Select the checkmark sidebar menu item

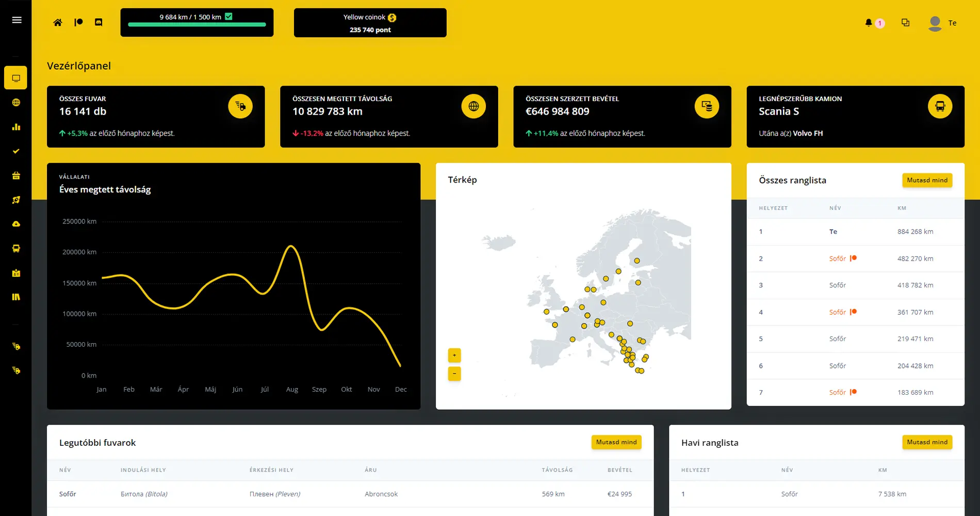16,151
